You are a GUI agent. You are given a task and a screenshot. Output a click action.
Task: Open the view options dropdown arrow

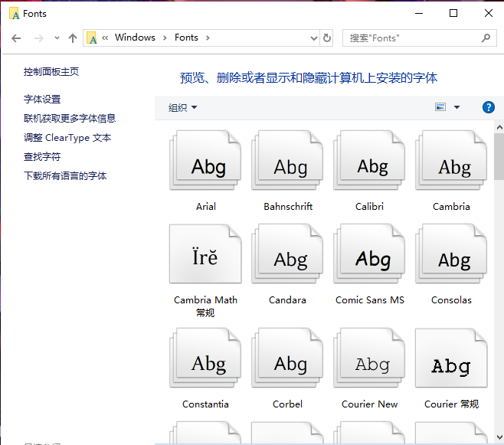pyautogui.click(x=457, y=107)
